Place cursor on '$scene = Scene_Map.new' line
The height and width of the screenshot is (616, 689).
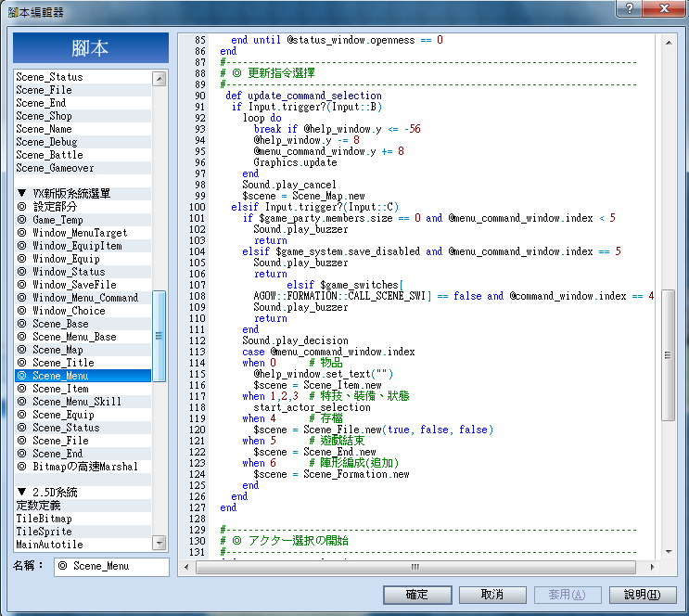point(303,196)
